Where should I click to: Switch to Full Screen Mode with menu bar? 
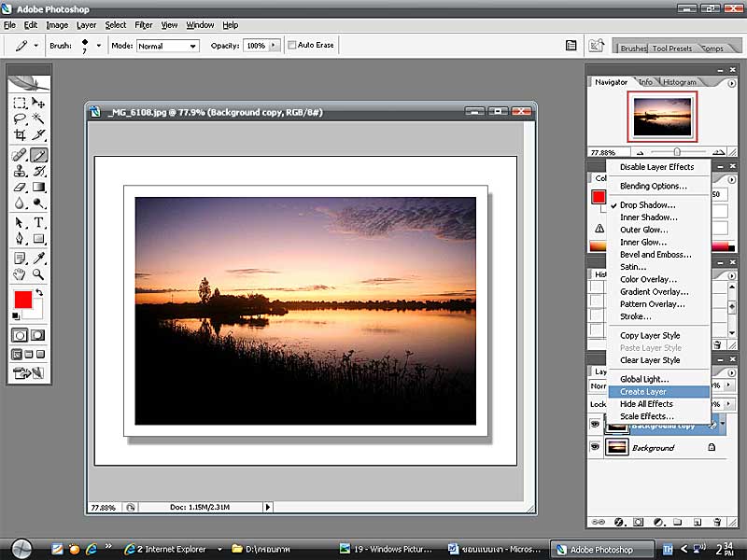tap(29, 355)
